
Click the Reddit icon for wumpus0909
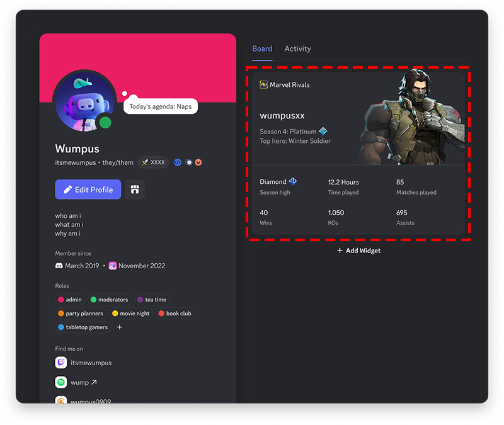(61, 400)
